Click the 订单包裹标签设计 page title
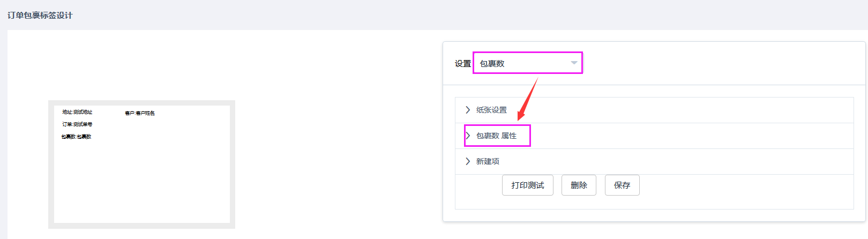 click(x=40, y=16)
